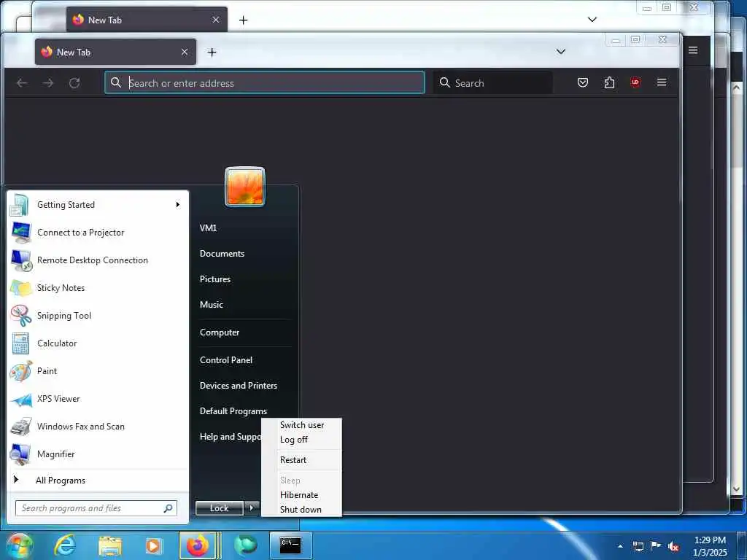Open Pocket save icon in Firefox toolbar
Image resolution: width=747 pixels, height=560 pixels.
click(x=583, y=83)
